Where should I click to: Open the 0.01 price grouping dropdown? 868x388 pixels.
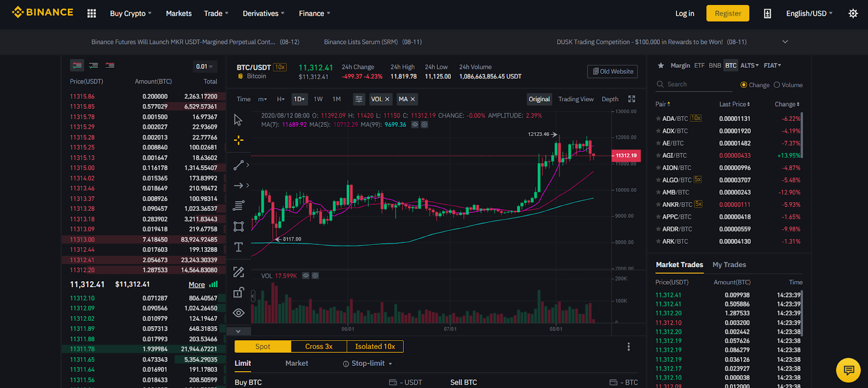click(x=205, y=67)
